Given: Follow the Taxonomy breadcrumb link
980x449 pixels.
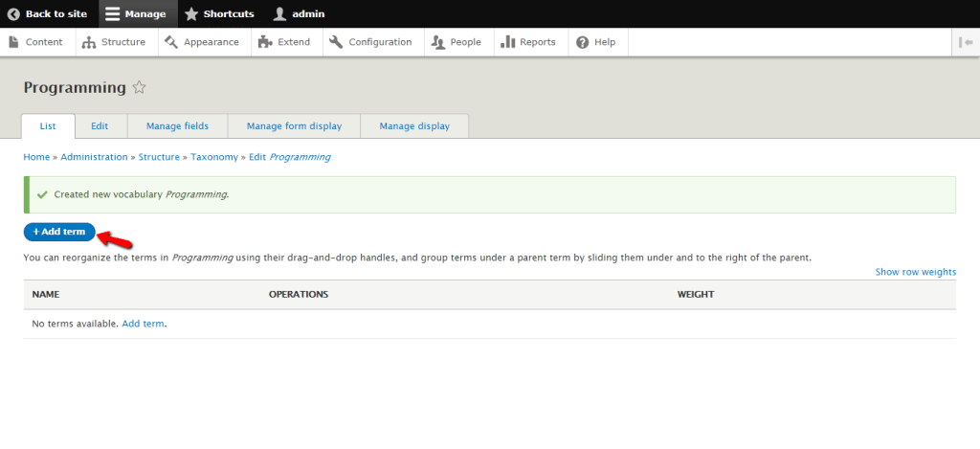Looking at the screenshot, I should coord(214,157).
